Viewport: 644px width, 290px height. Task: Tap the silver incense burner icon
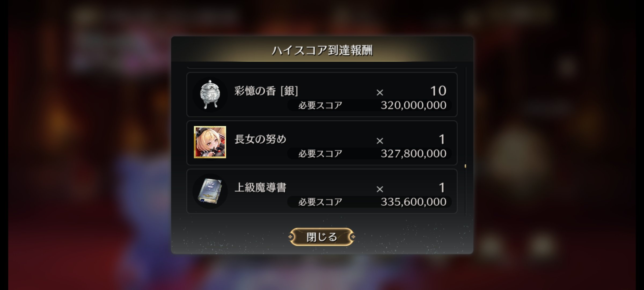click(210, 94)
